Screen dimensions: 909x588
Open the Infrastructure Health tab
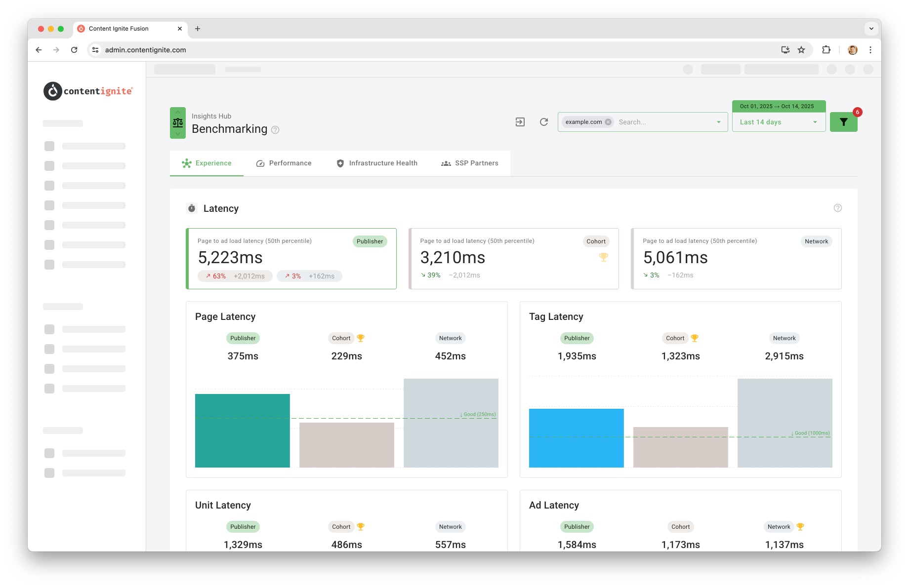click(x=377, y=163)
